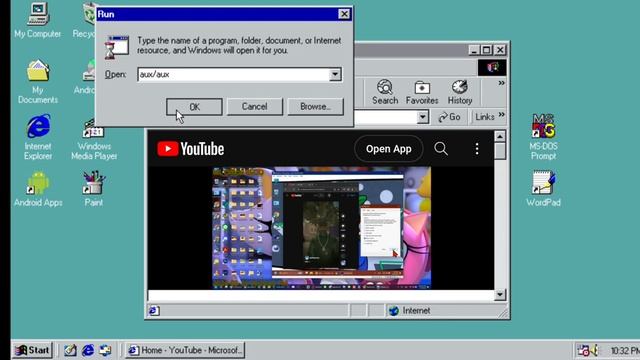Click the Show Desktop quick launch icon
The image size is (640, 360).
click(x=70, y=350)
